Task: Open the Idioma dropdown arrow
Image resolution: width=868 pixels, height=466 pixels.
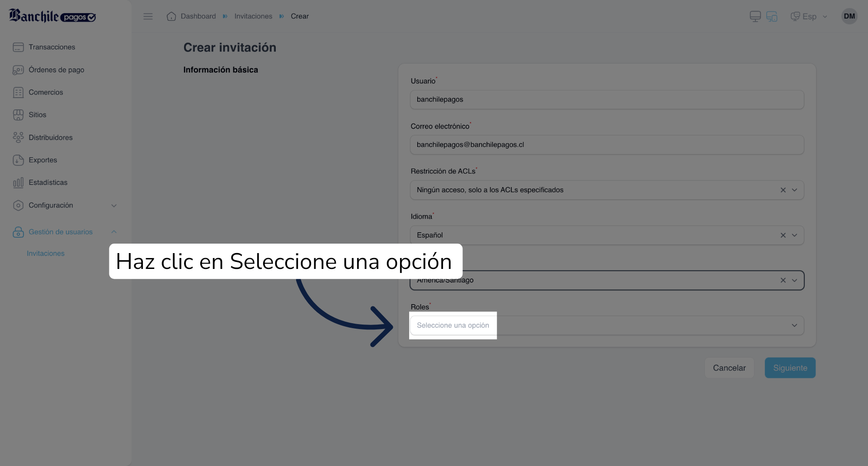Action: [794, 235]
